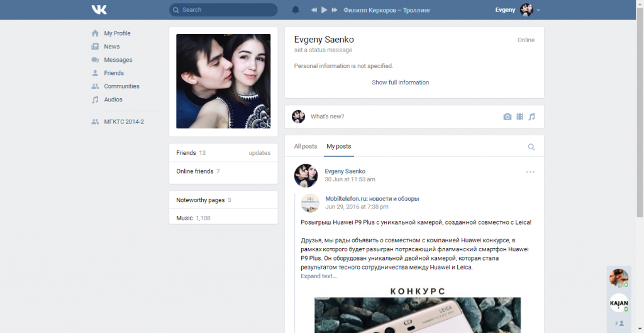This screenshot has height=333, width=644.
Task: Click the VK logo in header
Action: (99, 10)
